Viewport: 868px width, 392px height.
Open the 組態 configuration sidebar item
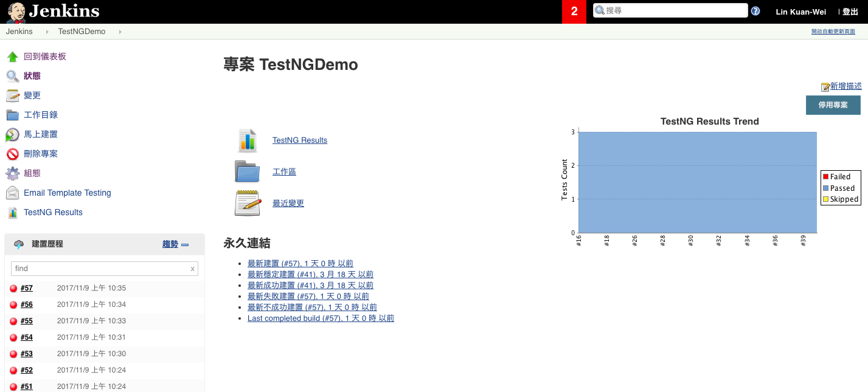click(32, 173)
